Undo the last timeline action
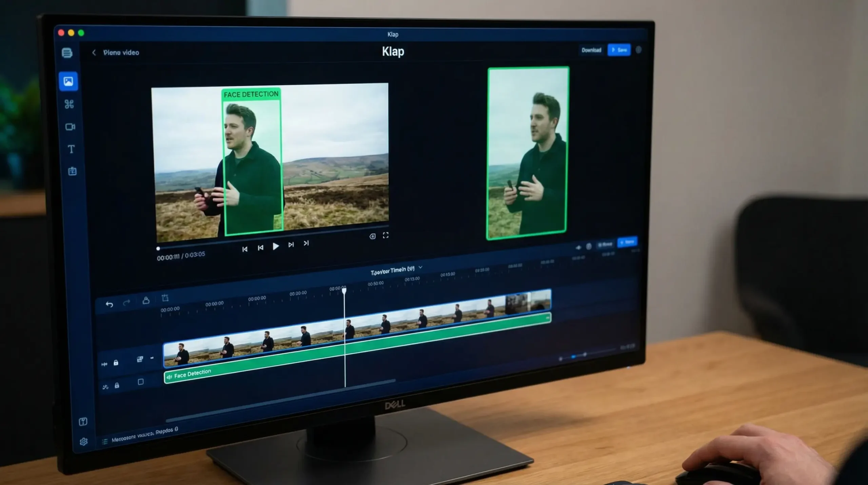Screen dimensions: 868x485 109,304
